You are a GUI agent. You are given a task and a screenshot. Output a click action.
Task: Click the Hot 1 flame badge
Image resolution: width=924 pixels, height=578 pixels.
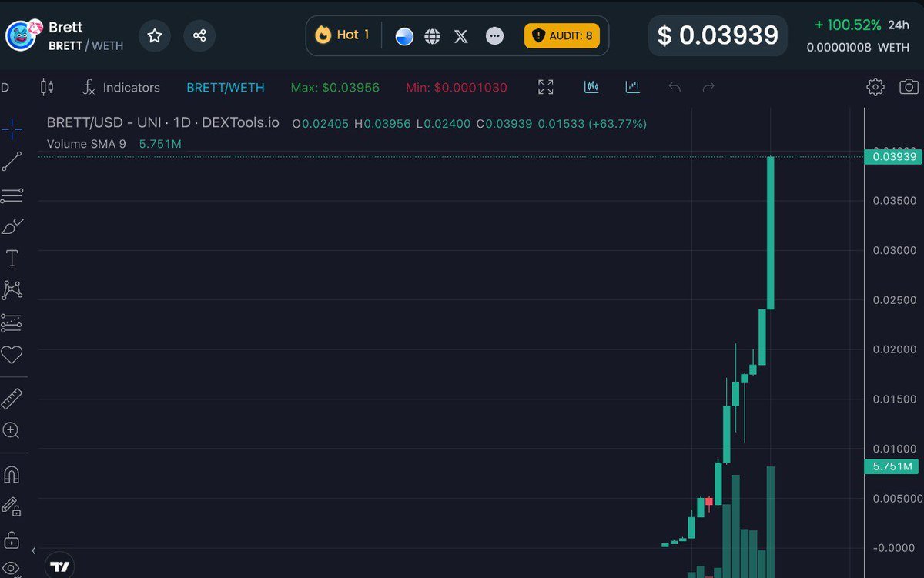pyautogui.click(x=343, y=35)
